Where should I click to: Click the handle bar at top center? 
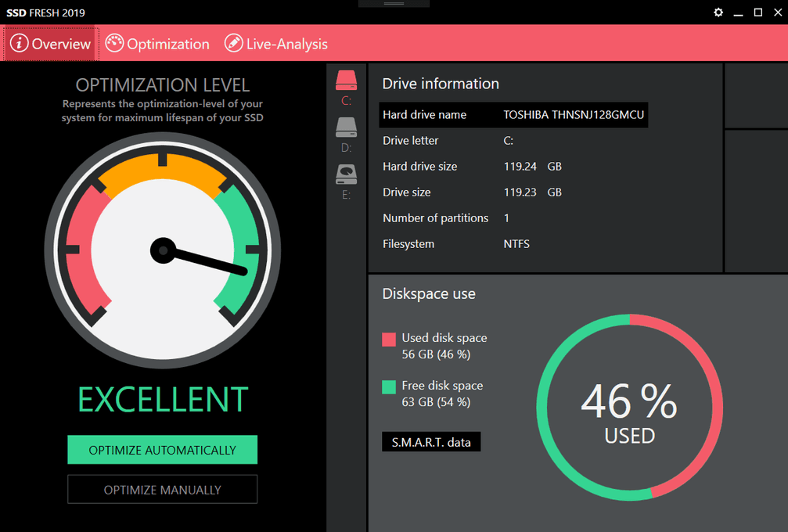click(x=394, y=4)
